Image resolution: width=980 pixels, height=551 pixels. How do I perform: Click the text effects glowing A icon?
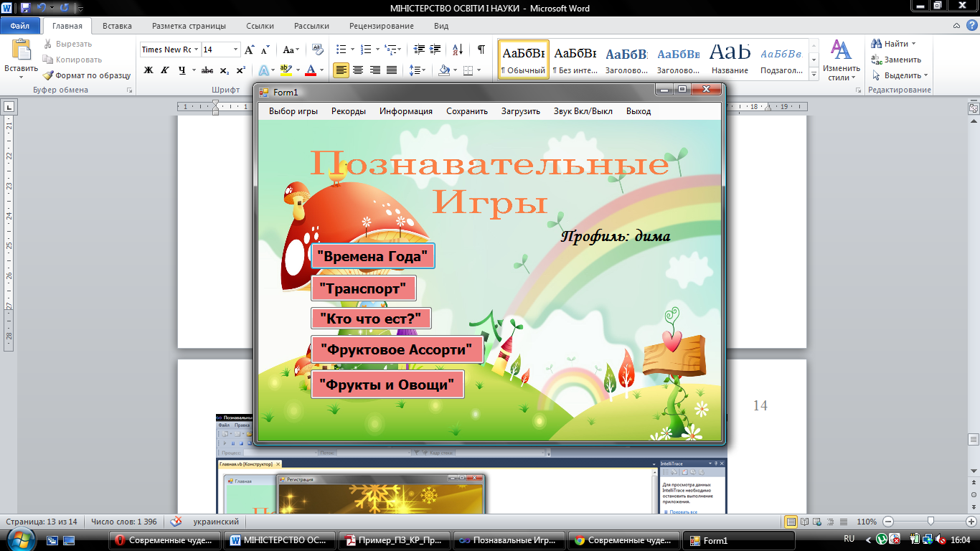pos(263,70)
